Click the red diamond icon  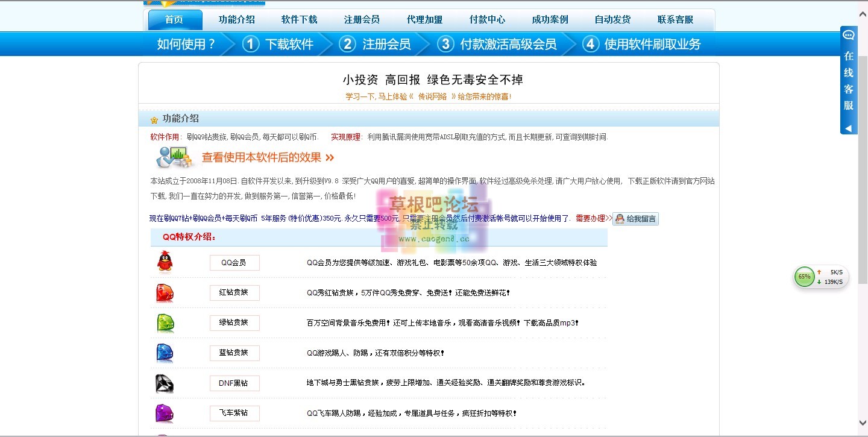pyautogui.click(x=165, y=293)
